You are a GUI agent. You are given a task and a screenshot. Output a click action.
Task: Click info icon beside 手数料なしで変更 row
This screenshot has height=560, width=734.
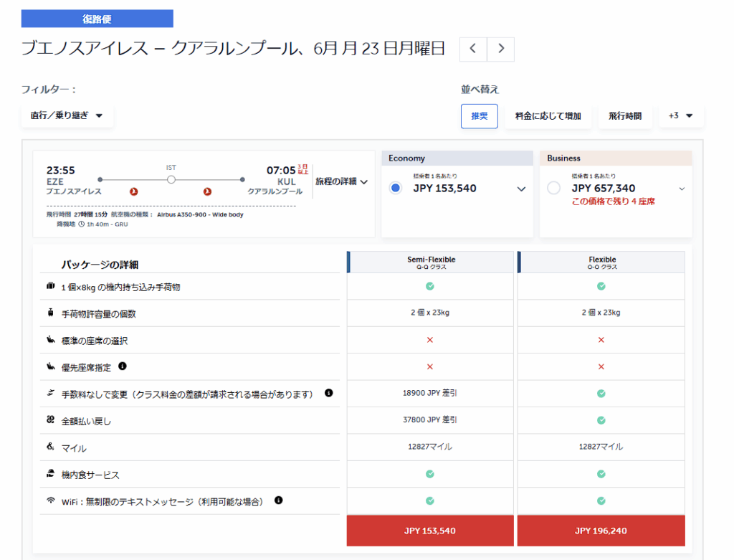tap(329, 393)
